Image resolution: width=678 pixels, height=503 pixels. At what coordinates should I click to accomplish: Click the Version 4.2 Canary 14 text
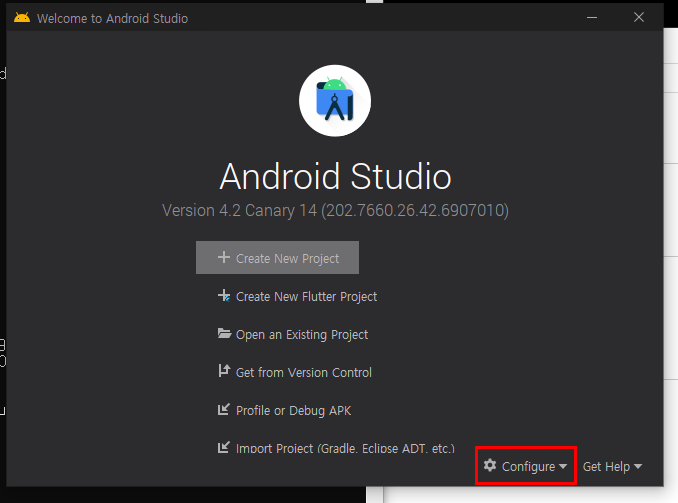(335, 211)
